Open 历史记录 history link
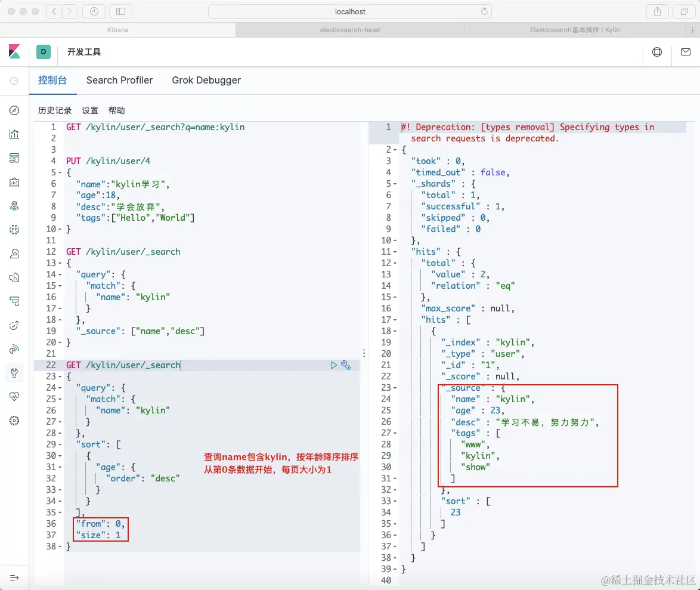The image size is (700, 590). 55,110
